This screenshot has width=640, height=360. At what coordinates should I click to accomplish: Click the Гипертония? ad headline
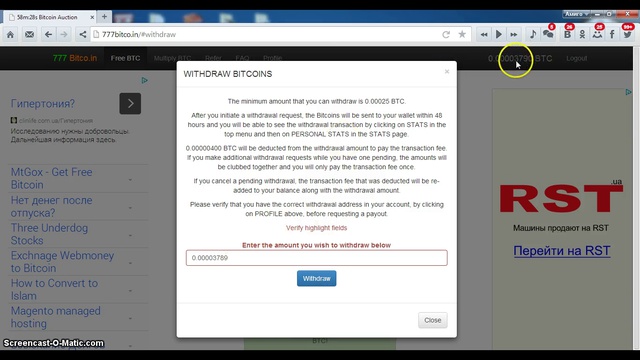43,104
